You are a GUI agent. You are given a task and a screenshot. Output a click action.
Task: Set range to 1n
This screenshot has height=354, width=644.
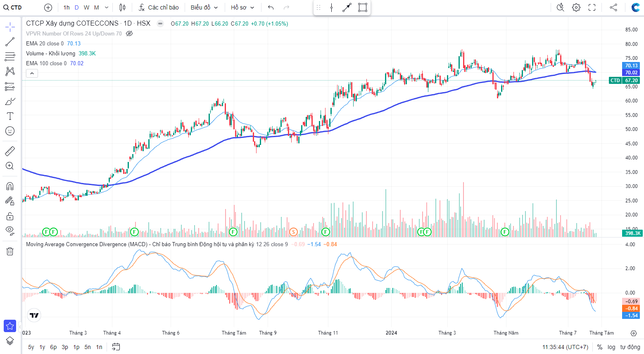coord(99,347)
